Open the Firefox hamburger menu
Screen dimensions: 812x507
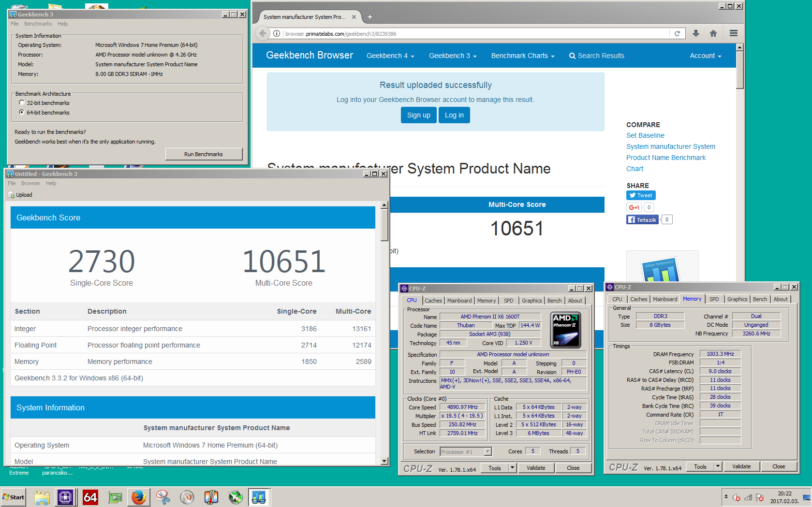[x=734, y=33]
